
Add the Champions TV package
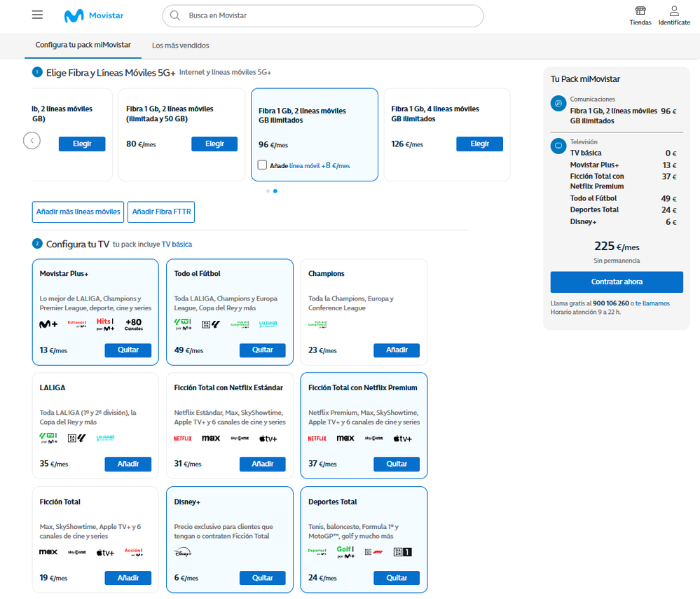click(397, 350)
